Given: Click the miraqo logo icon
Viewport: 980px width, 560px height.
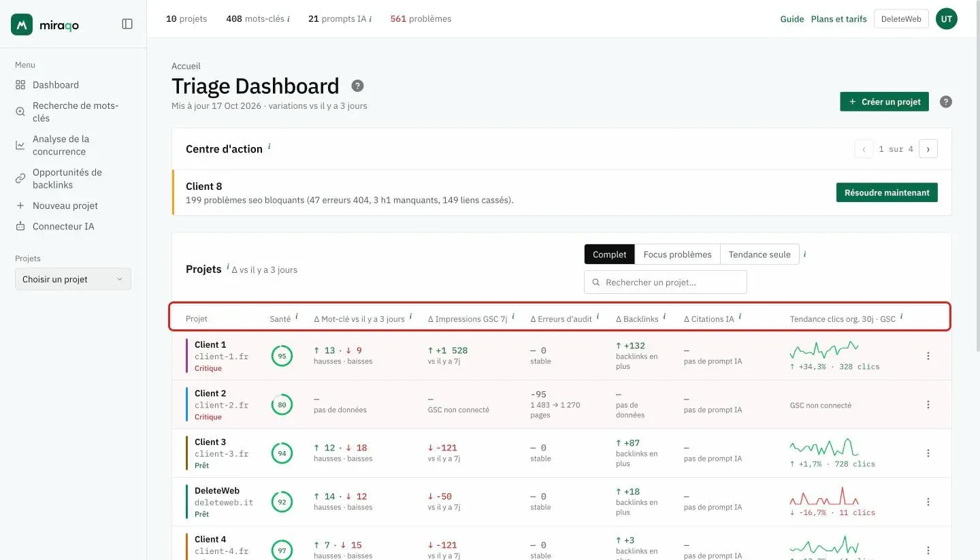Looking at the screenshot, I should point(22,24).
